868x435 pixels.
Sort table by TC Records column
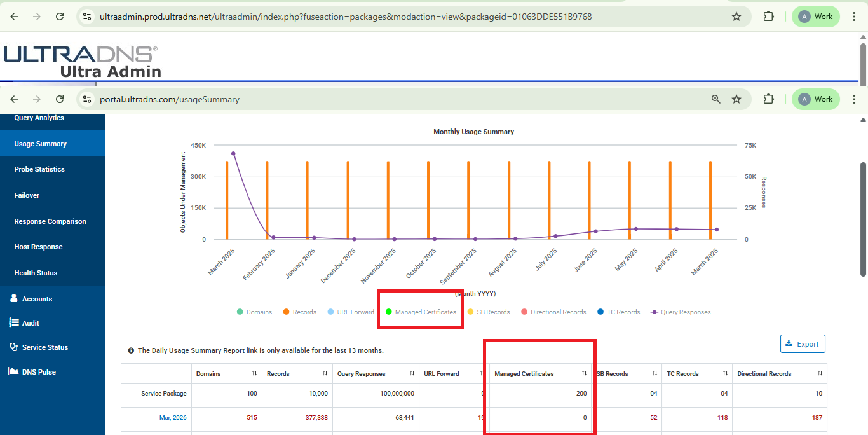point(726,373)
